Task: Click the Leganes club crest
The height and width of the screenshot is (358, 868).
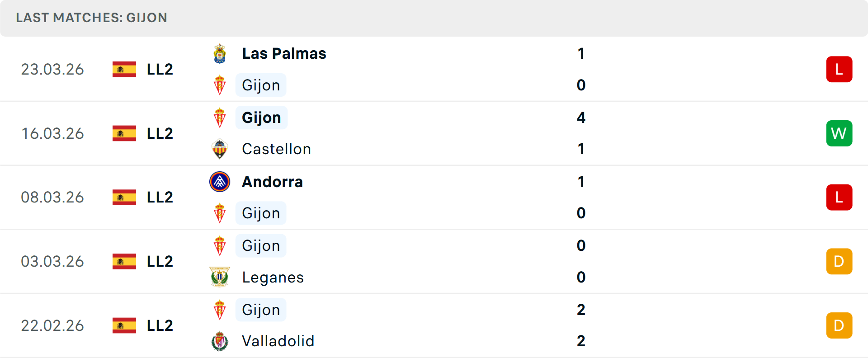Action: [x=220, y=277]
